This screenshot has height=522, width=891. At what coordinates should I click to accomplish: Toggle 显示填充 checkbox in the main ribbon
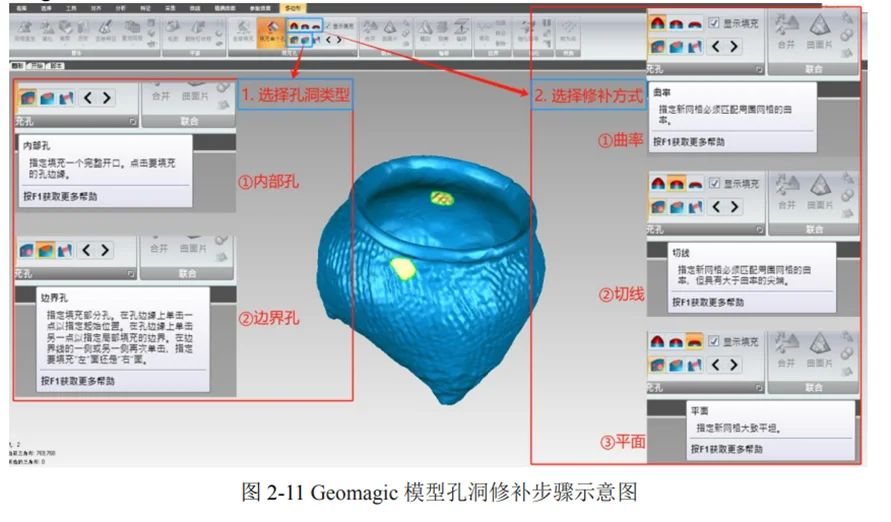point(328,26)
